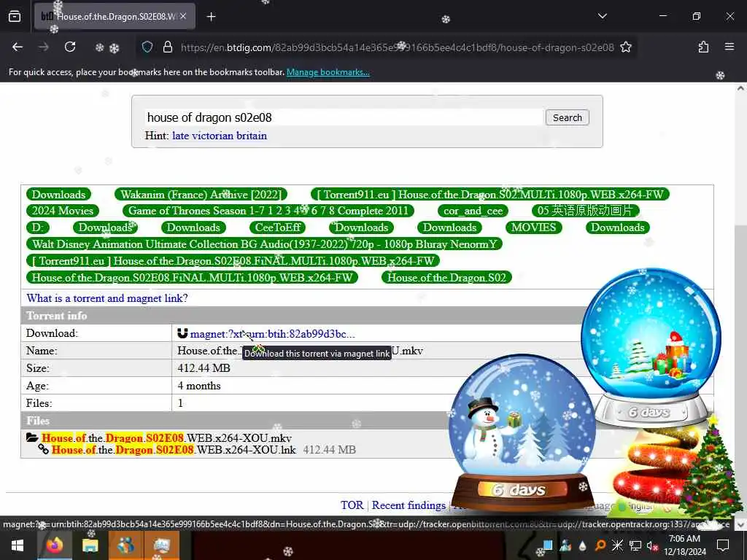Open File Explorer from the taskbar

[x=90, y=545]
